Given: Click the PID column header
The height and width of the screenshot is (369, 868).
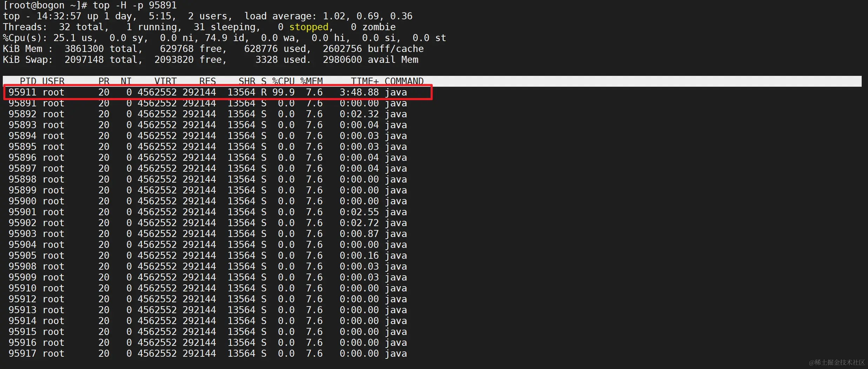Looking at the screenshot, I should pyautogui.click(x=28, y=81).
